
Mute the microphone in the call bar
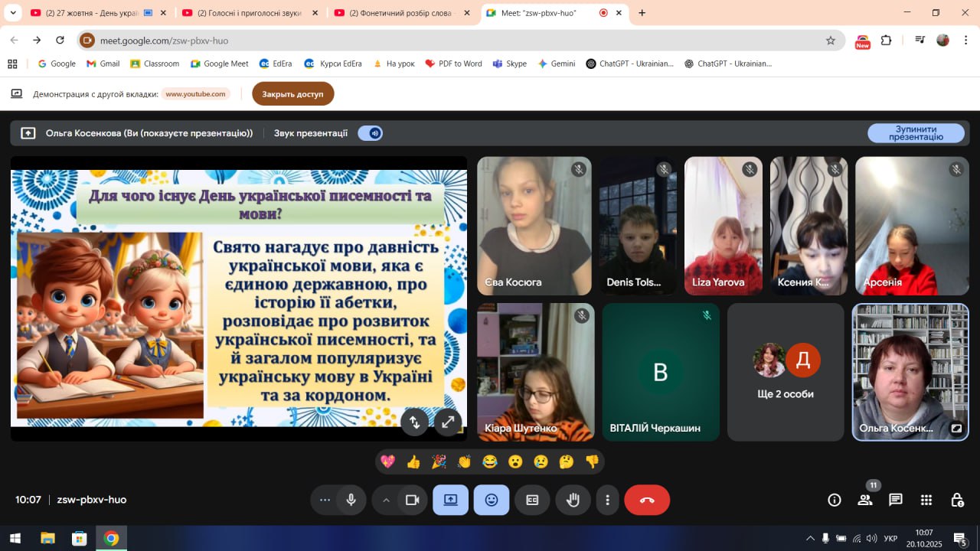pos(351,500)
